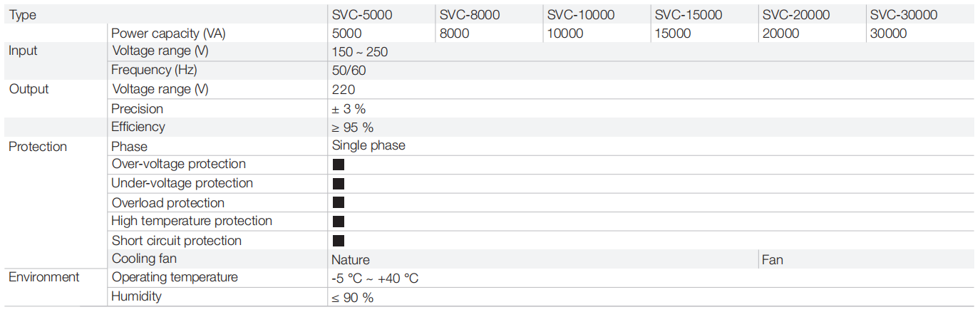980x312 pixels.
Task: Click the Operating temperature row label
Action: [x=175, y=277]
